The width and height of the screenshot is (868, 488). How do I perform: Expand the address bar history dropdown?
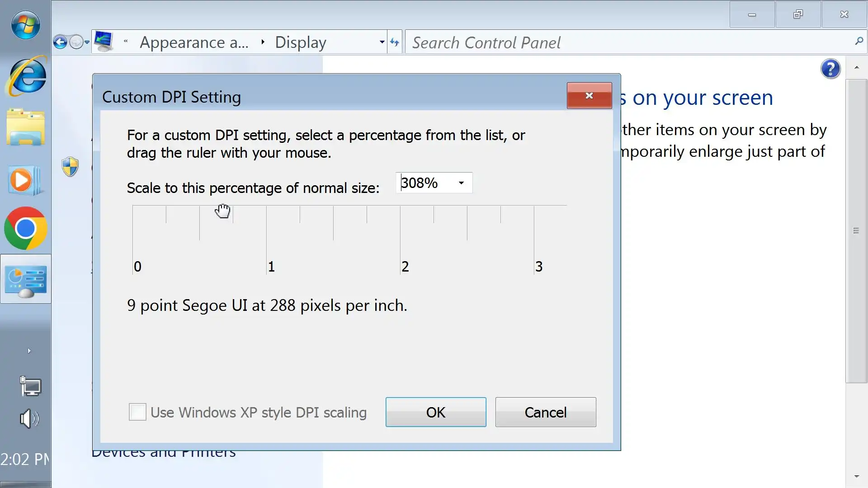(x=382, y=42)
